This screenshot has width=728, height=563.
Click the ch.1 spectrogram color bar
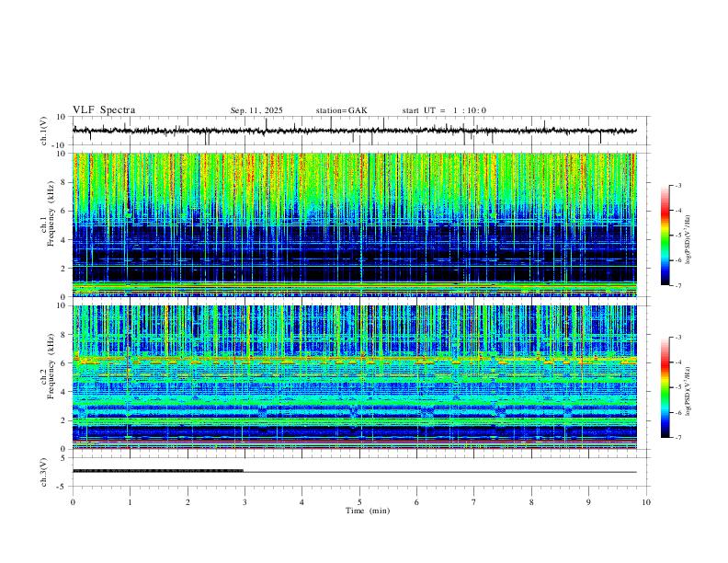[665, 236]
